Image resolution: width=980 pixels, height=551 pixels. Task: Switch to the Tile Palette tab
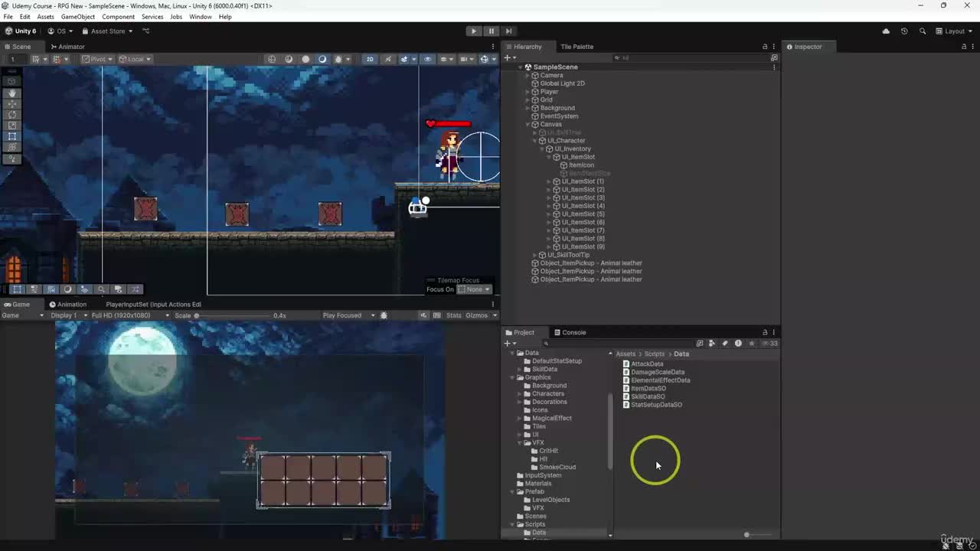click(577, 47)
